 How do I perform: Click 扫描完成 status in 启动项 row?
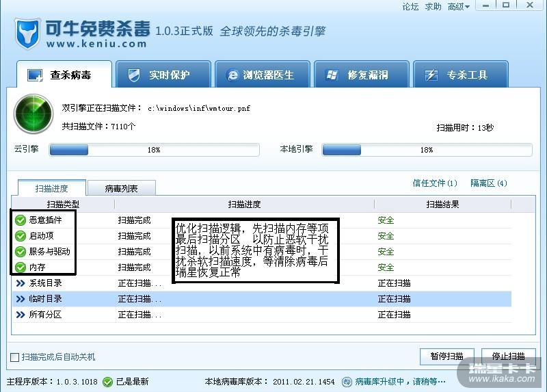click(134, 236)
